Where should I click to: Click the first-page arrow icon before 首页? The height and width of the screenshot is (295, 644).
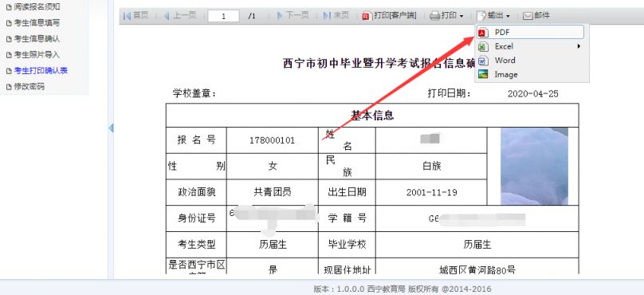click(x=127, y=16)
